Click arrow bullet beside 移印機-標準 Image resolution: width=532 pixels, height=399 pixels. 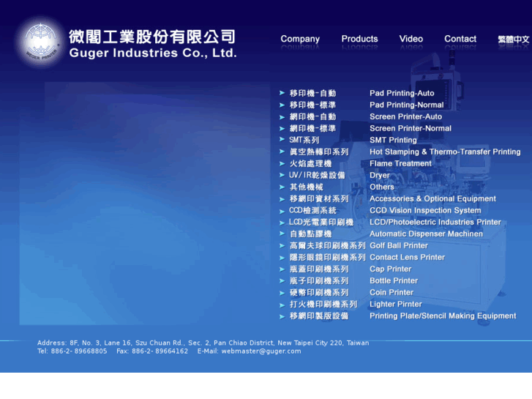coord(282,105)
